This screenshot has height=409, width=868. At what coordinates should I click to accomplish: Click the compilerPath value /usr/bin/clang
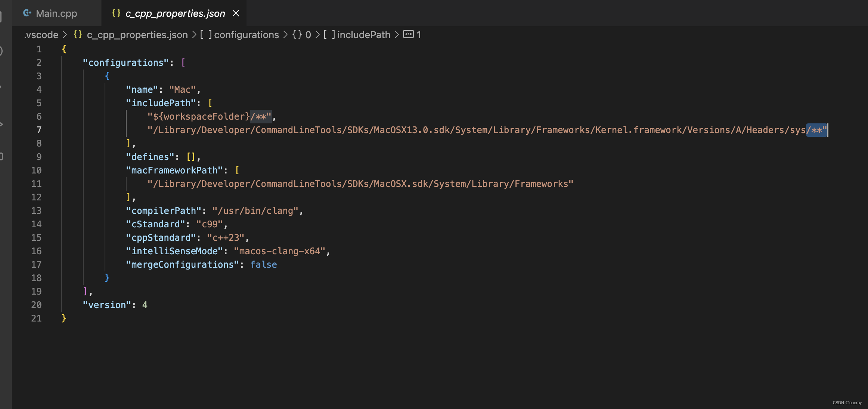pos(256,210)
